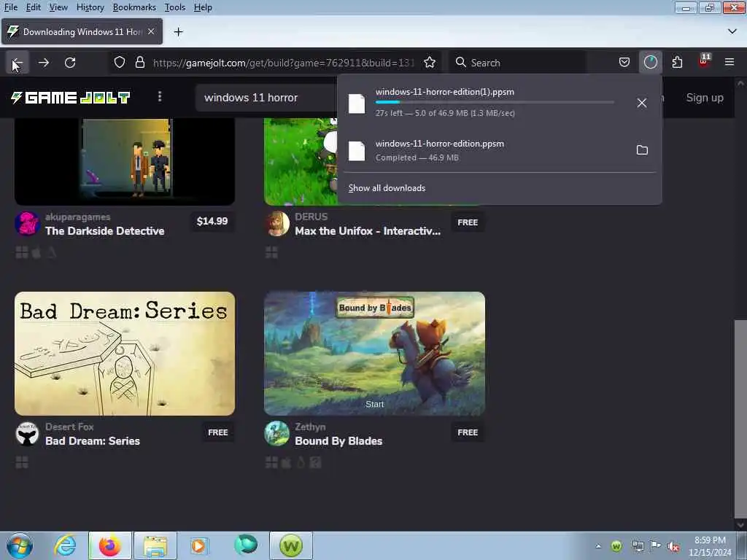The height and width of the screenshot is (560, 747).
Task: Open the Help menu
Action: 203,7
